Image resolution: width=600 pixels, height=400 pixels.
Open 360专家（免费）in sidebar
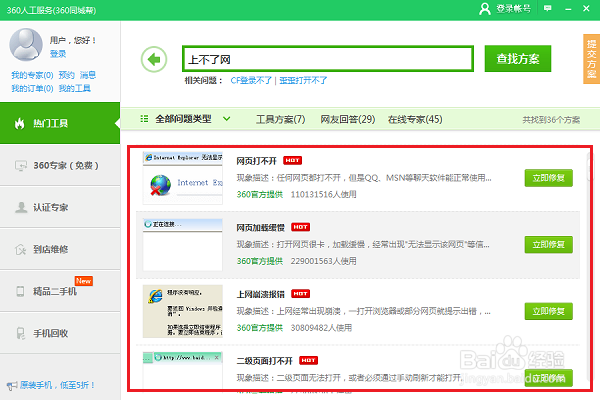60,165
